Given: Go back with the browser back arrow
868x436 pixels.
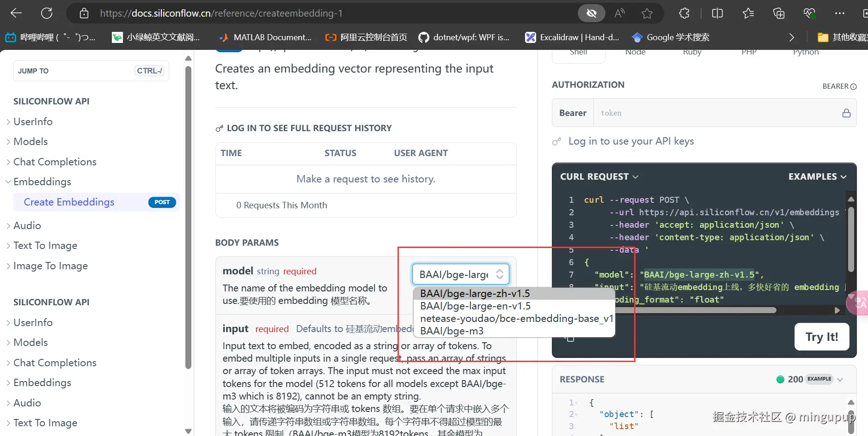Looking at the screenshot, I should [x=16, y=13].
